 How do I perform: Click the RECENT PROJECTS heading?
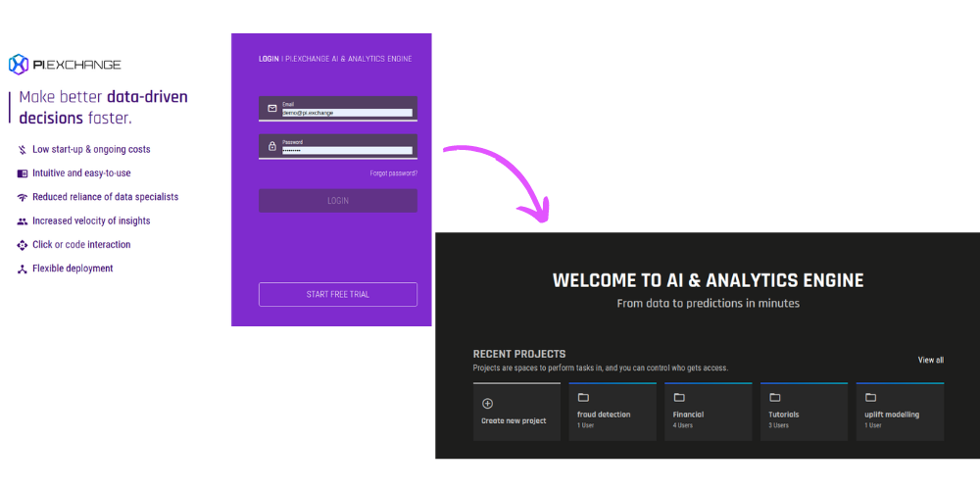[519, 355]
